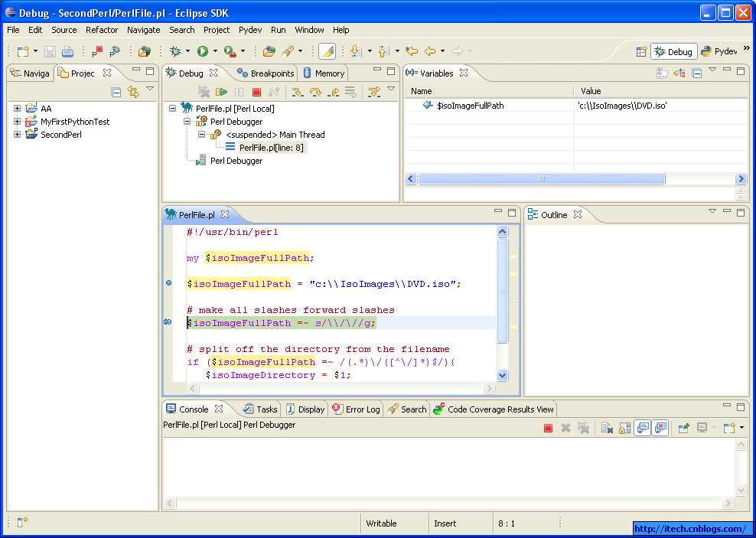This screenshot has width=756, height=538.
Task: Collapse the suspended Main Thread node
Action: pyautogui.click(x=202, y=135)
